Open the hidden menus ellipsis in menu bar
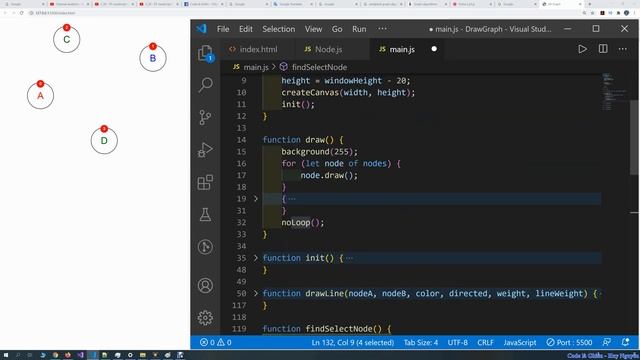 point(382,29)
